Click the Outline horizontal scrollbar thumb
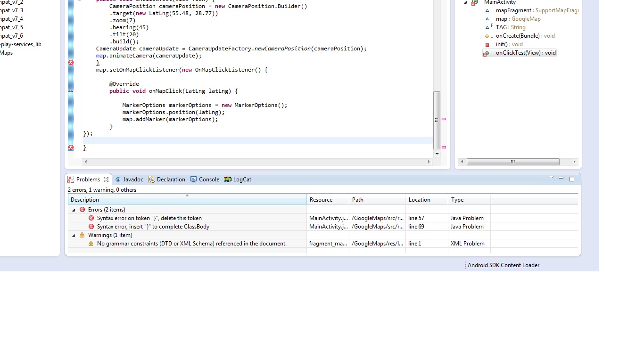This screenshot has width=644, height=343. click(x=513, y=162)
